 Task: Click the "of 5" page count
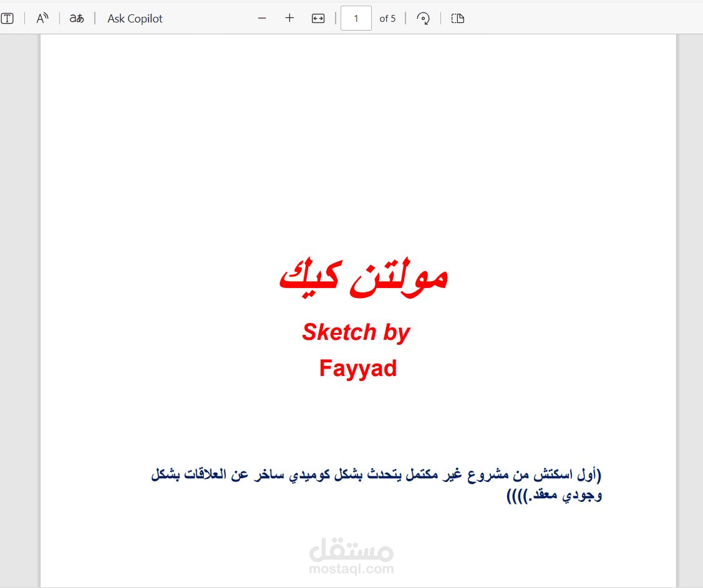tap(387, 18)
